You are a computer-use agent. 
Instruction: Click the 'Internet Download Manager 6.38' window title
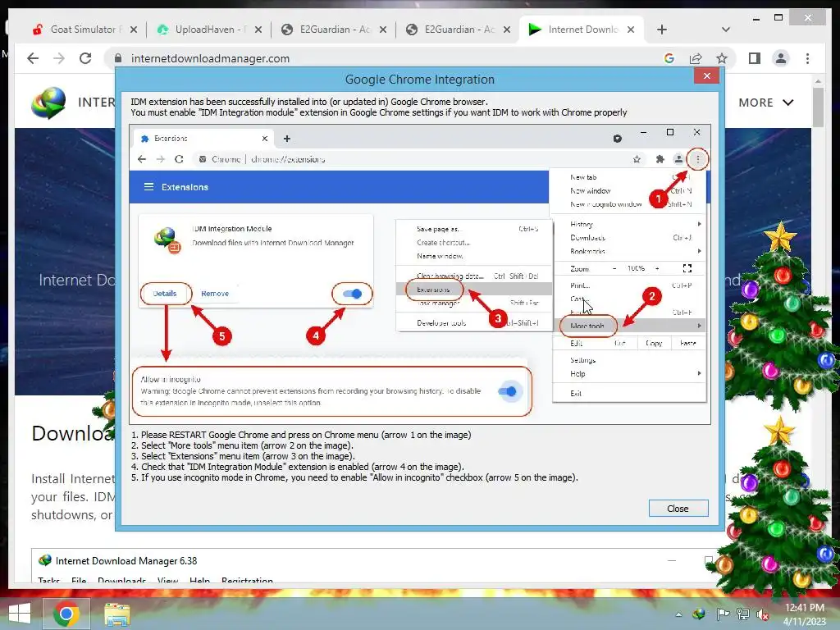[x=126, y=561]
